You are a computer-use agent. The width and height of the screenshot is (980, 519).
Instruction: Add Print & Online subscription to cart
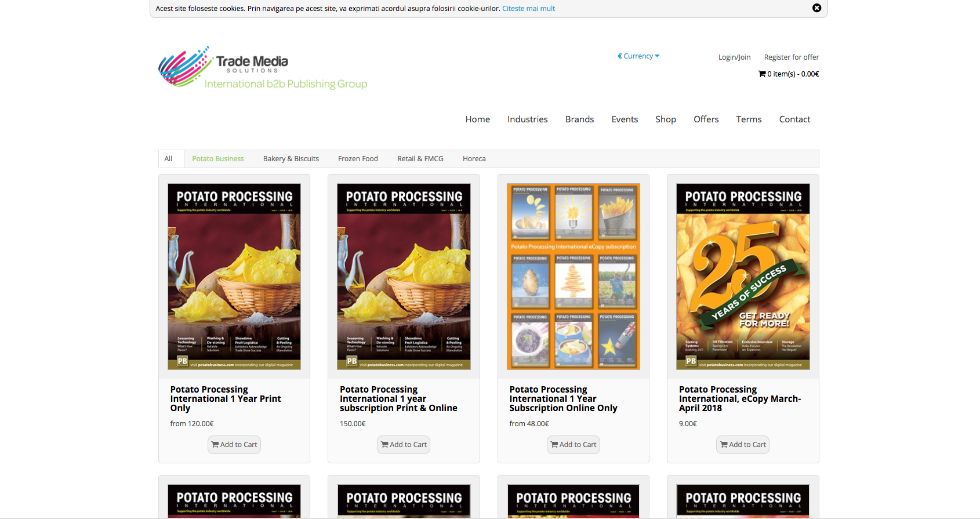pyautogui.click(x=404, y=445)
